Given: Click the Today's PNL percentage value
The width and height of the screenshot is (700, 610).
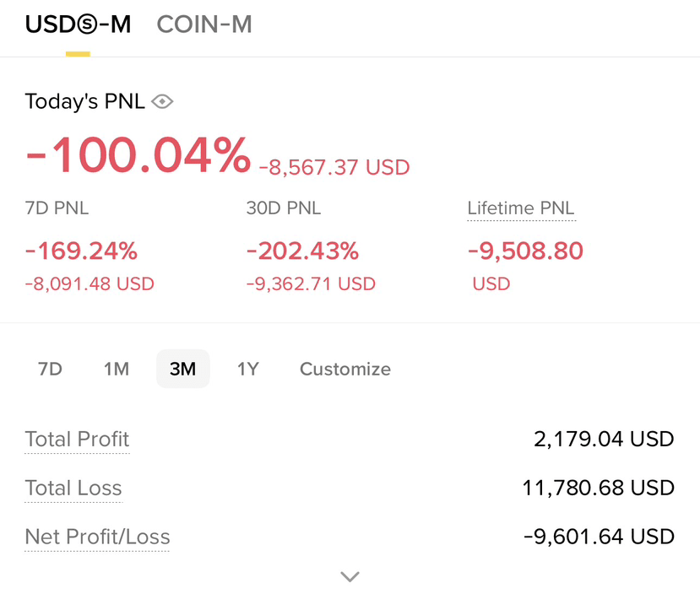Looking at the screenshot, I should point(138,155).
